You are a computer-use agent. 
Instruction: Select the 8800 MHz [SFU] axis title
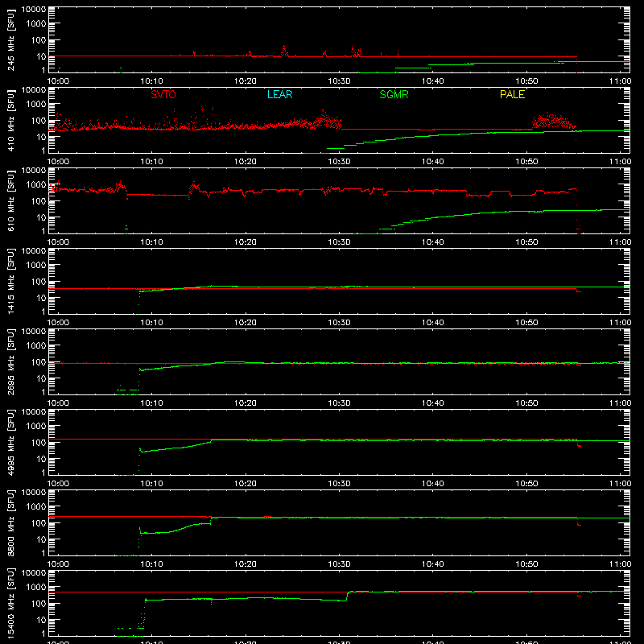11,522
